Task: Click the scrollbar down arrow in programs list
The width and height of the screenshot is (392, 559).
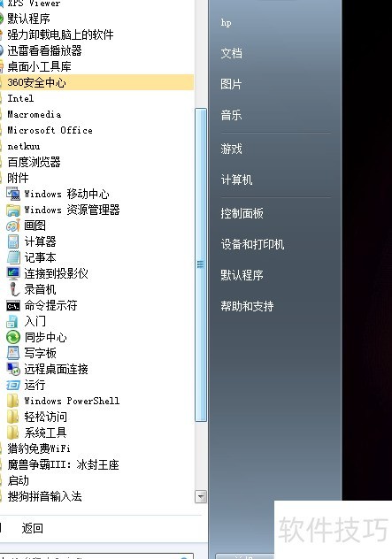Action: (x=201, y=496)
